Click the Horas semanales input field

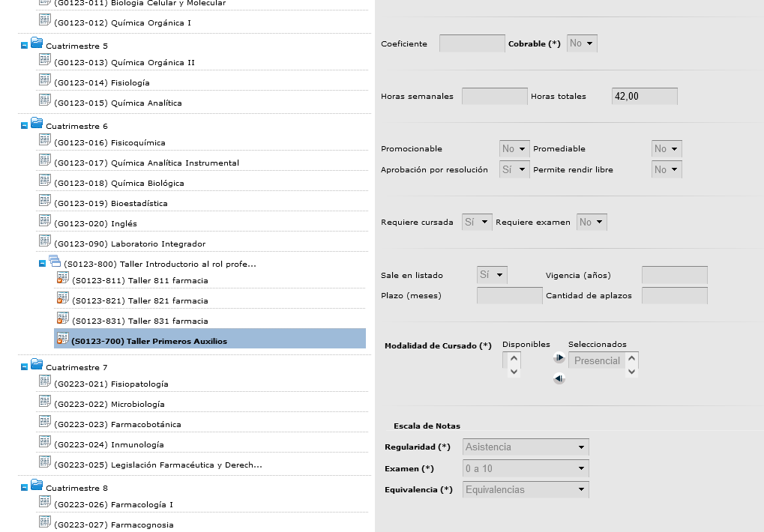tap(495, 97)
